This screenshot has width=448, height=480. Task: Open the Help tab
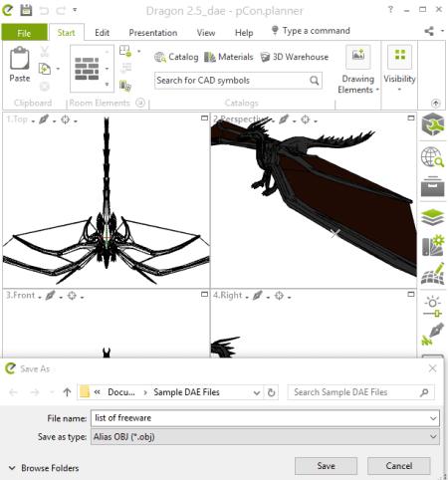pyautogui.click(x=244, y=33)
